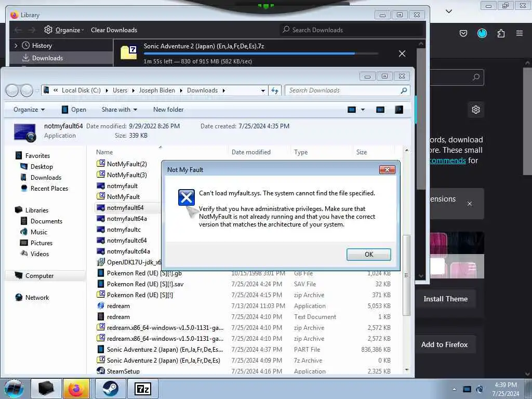Cancel the Sonic Adventure 2 download
Viewport: 532px width, 399px height.
(402, 54)
